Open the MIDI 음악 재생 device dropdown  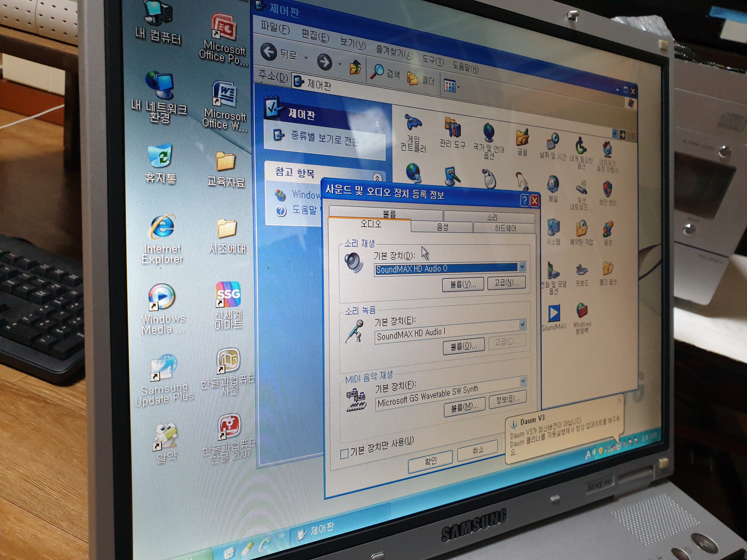pos(523,381)
